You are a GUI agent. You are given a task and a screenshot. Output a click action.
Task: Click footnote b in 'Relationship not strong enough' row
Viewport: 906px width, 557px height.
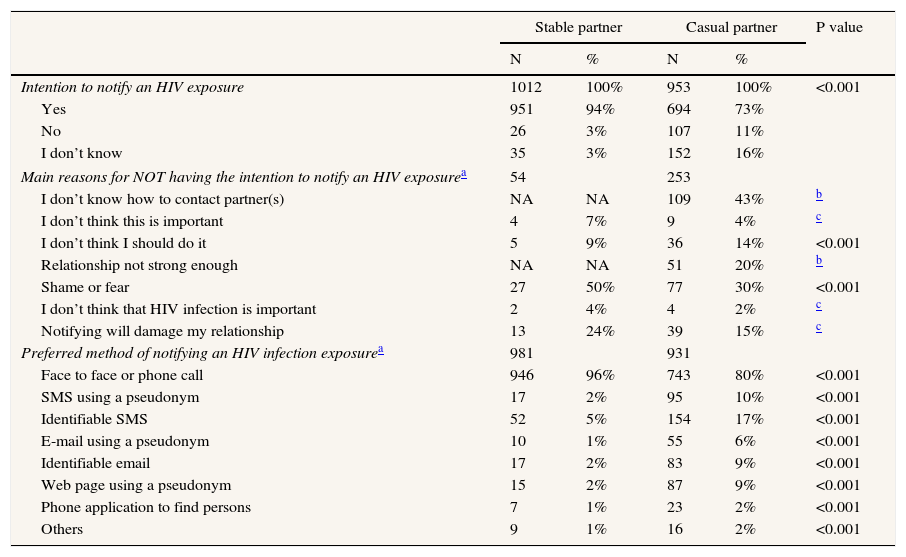[819, 261]
